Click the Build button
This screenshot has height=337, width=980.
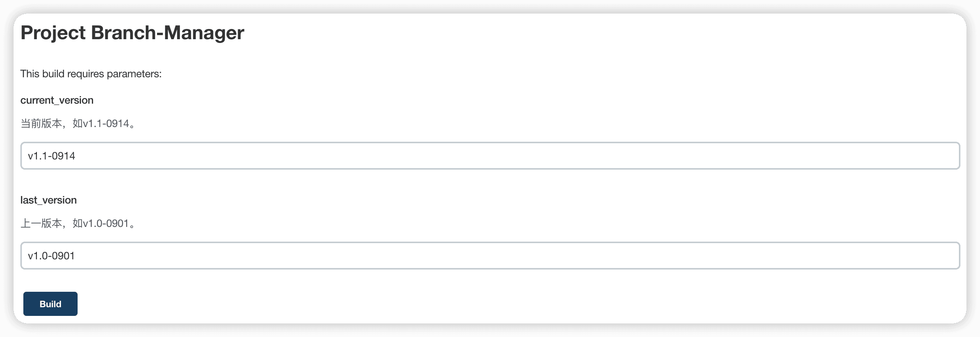(50, 303)
